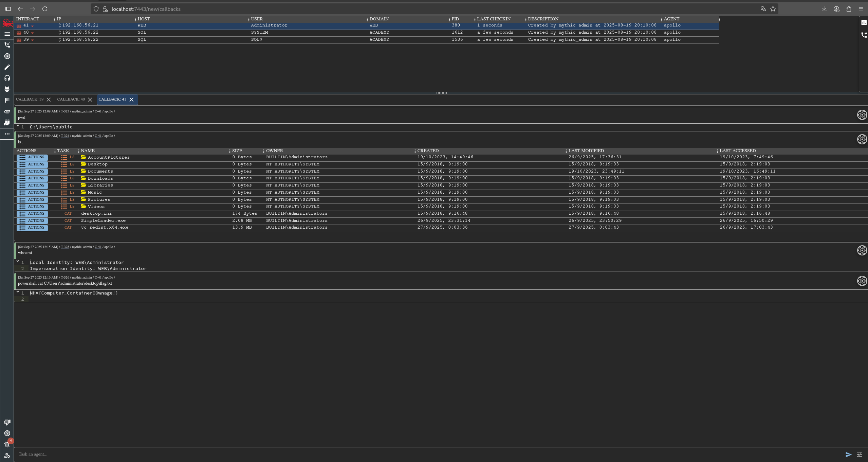This screenshot has height=462, width=868.
Task: Switch to CALLBACK: 39 tab
Action: pyautogui.click(x=30, y=100)
